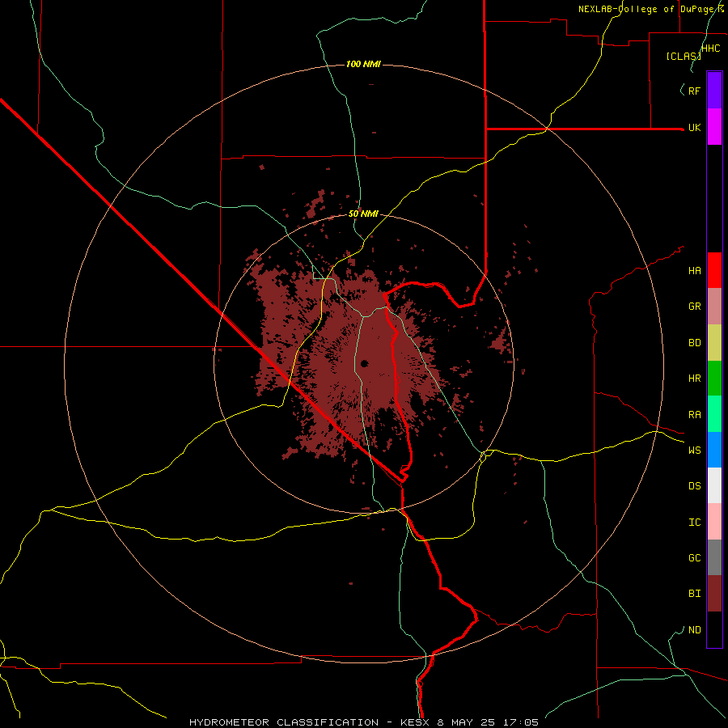Image resolution: width=728 pixels, height=728 pixels.
Task: Click the '100 NMI' range ring label
Action: click(x=363, y=64)
